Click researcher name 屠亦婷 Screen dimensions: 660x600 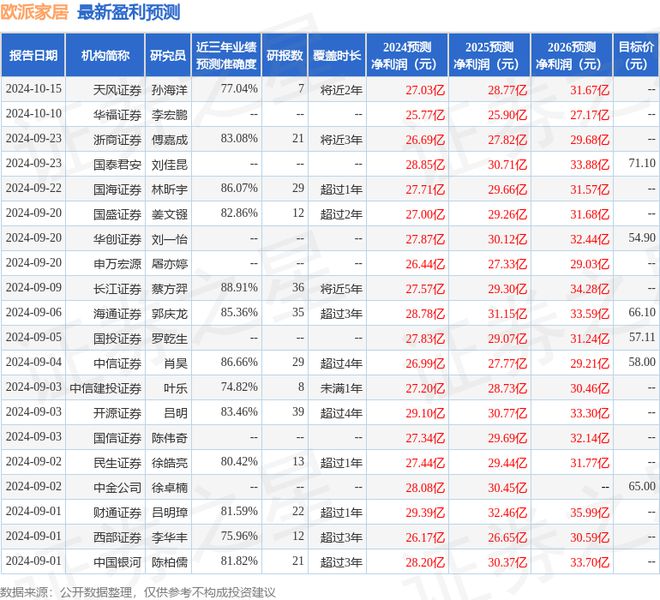(x=170, y=264)
